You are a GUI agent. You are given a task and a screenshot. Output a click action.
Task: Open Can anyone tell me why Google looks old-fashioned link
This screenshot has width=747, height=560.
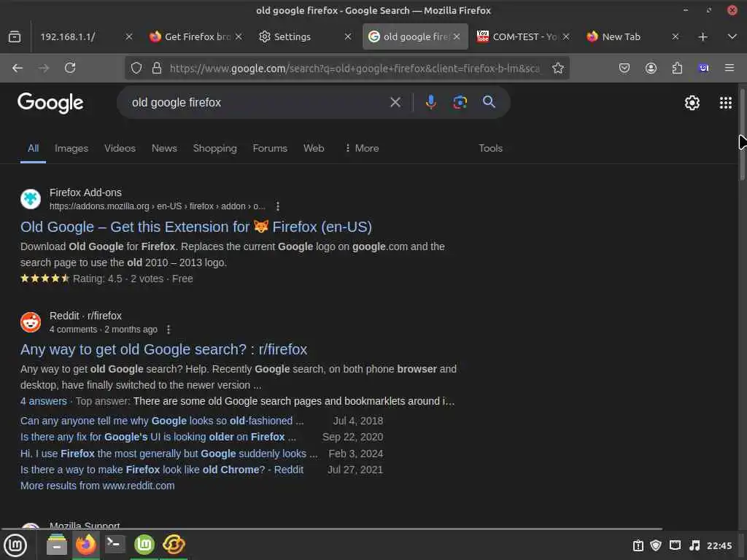161,421
